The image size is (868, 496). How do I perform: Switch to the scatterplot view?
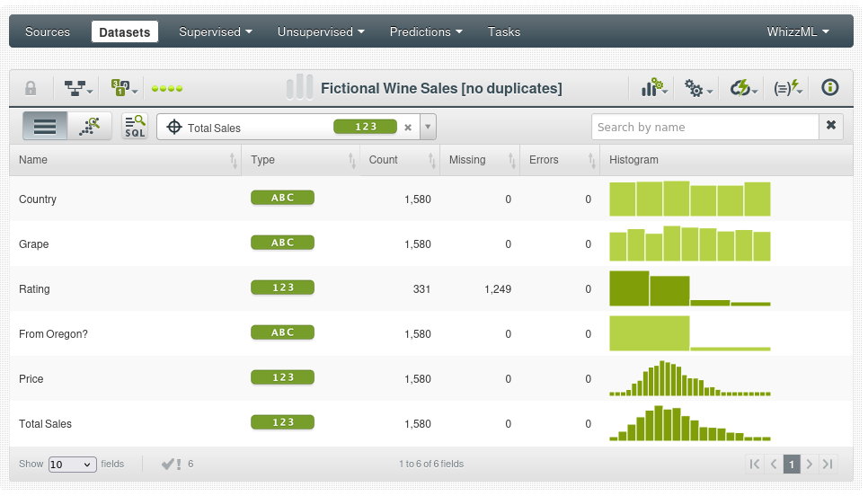[90, 127]
